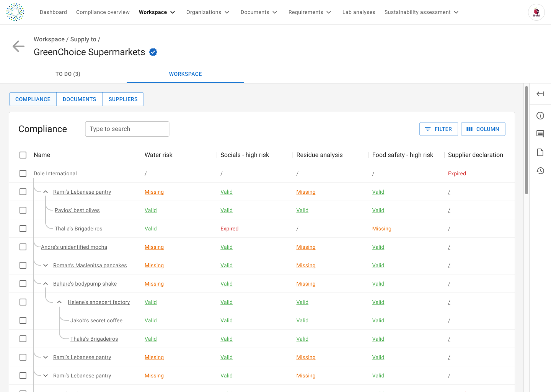The image size is (551, 392).
Task: Open the user profile avatar
Action: [536, 12]
